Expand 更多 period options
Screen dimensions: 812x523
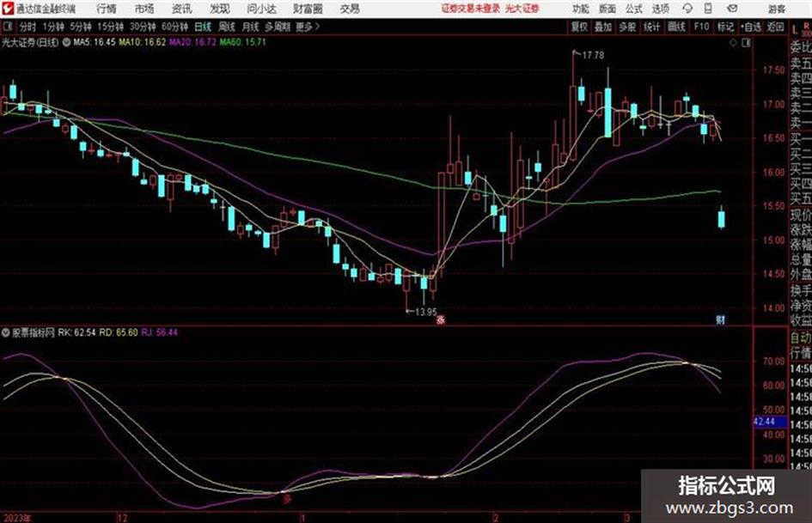coord(308,27)
